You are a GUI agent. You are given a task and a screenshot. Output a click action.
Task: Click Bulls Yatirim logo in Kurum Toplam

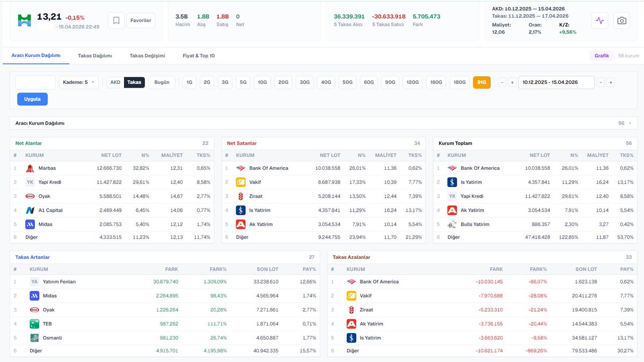point(452,224)
